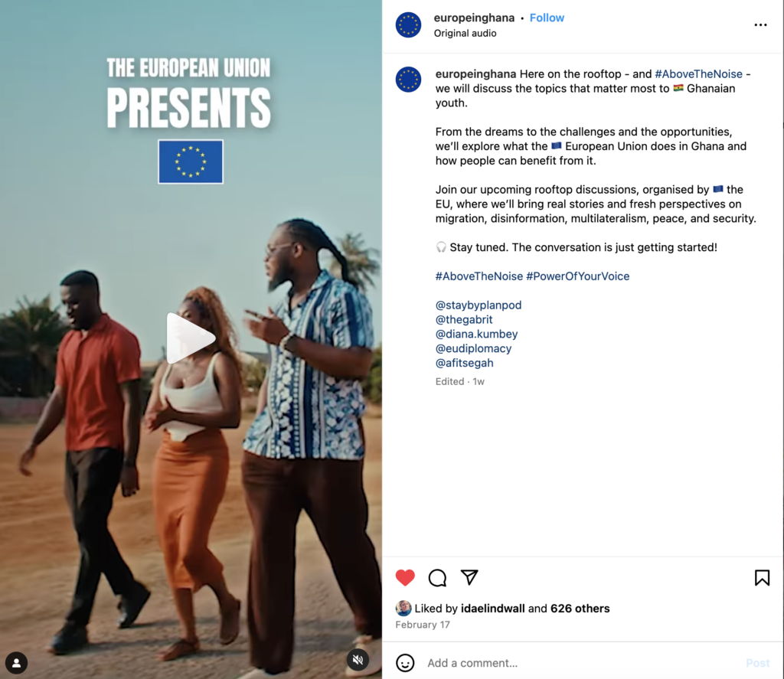Click Original audio under the username
This screenshot has height=679, width=784.
coord(465,34)
